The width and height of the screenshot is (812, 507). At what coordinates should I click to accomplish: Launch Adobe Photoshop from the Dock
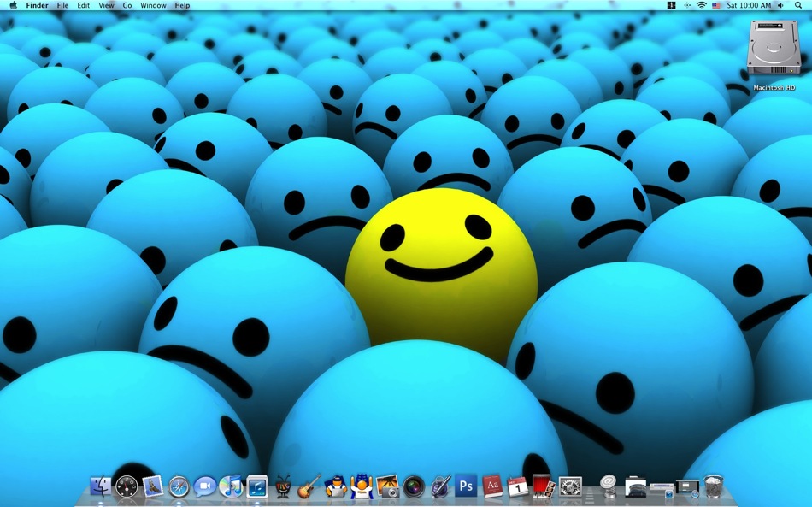pos(466,486)
